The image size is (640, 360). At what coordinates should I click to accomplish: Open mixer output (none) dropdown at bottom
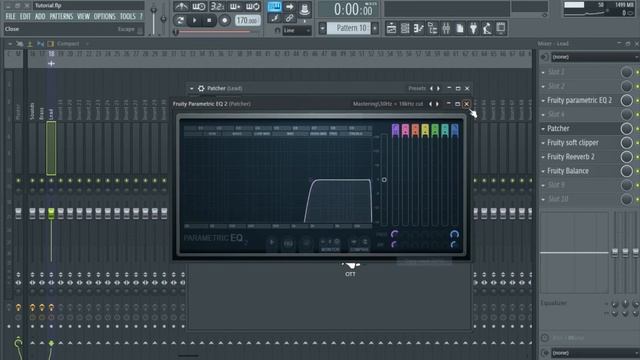pos(595,353)
